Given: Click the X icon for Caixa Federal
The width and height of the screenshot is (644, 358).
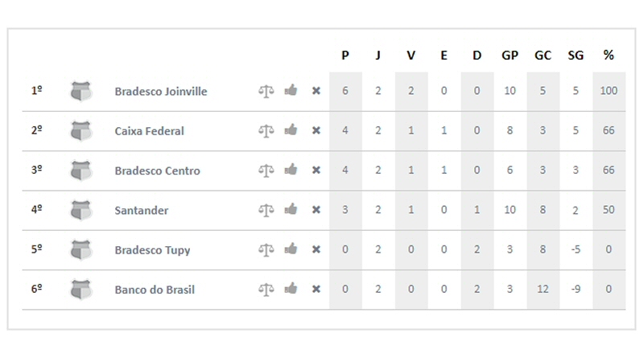Looking at the screenshot, I should tap(316, 130).
